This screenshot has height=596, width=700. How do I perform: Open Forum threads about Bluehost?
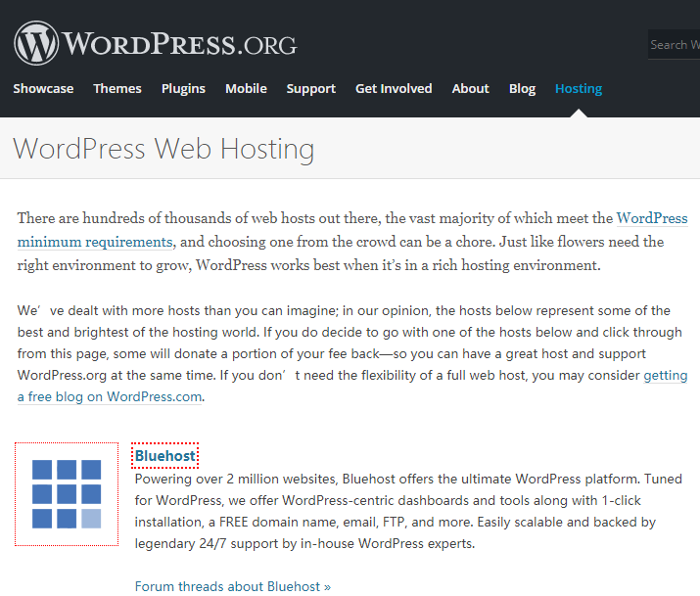pyautogui.click(x=233, y=586)
